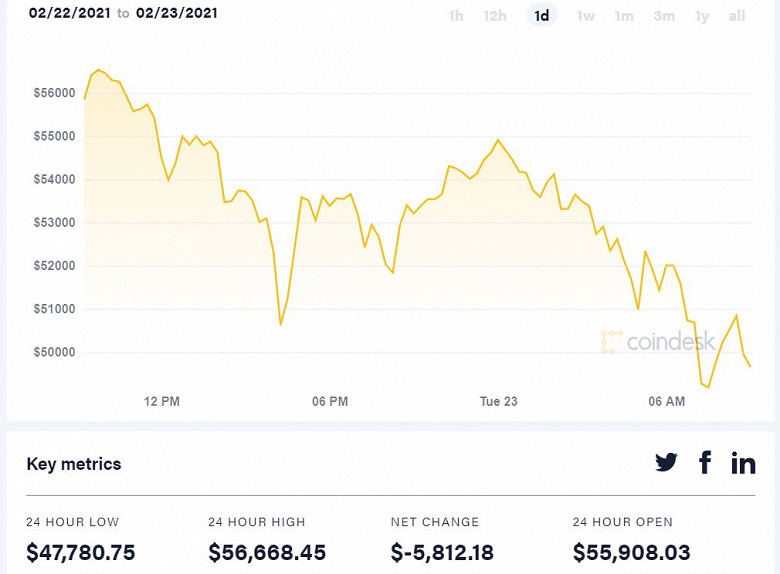Viewport: 780px width, 574px height.
Task: Click the CoinDesk watermark logo
Action: pos(658,342)
